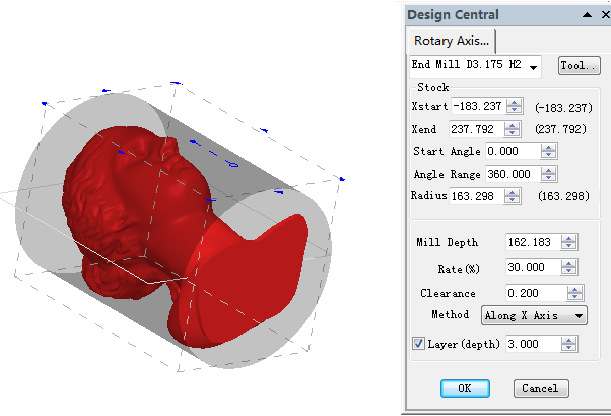Click the (237.792) Xend reference value
611x416 pixels.
[561, 129]
